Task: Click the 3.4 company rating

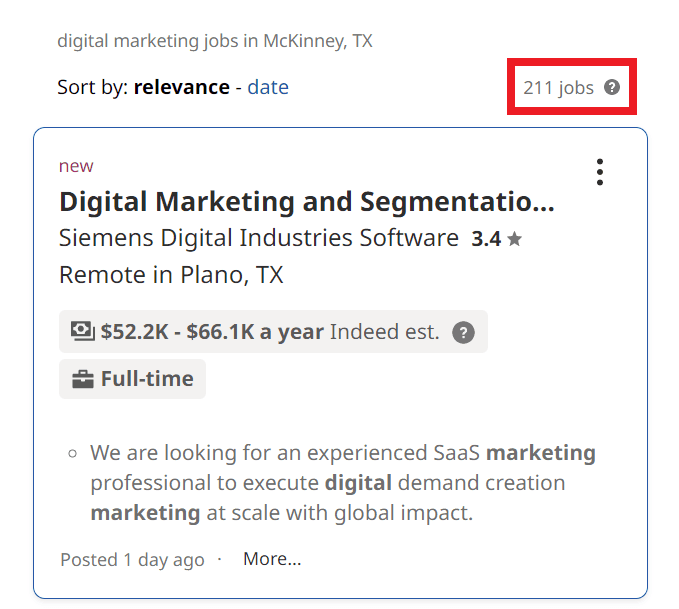Action: pyautogui.click(x=486, y=239)
